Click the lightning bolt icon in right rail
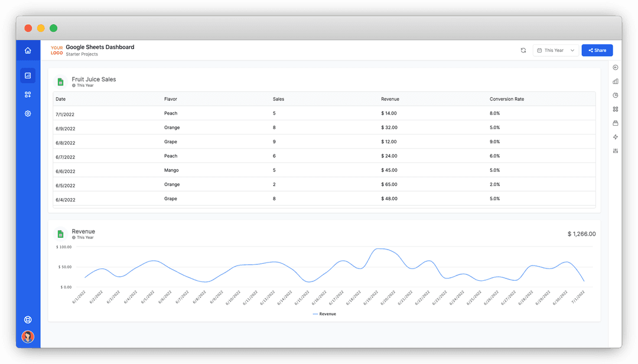Viewport: 638px width, 364px height. click(616, 137)
